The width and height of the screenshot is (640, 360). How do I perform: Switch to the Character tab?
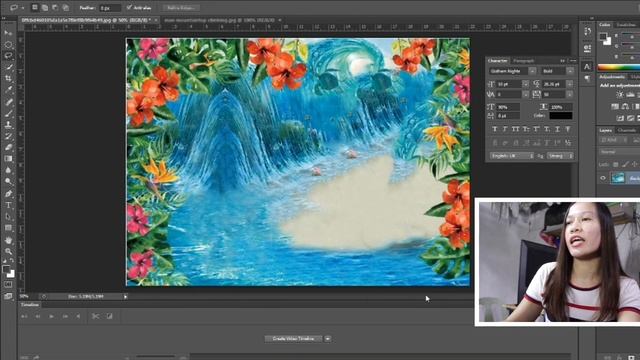[498, 60]
